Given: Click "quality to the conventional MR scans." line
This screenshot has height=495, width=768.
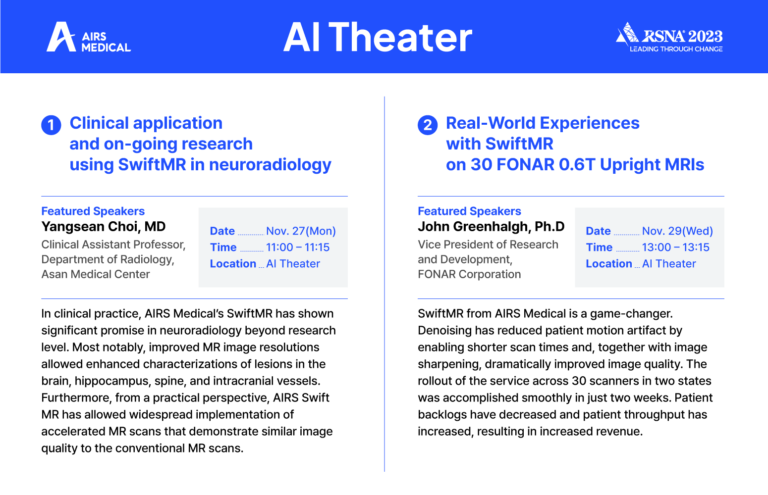Looking at the screenshot, I should coord(142,448).
